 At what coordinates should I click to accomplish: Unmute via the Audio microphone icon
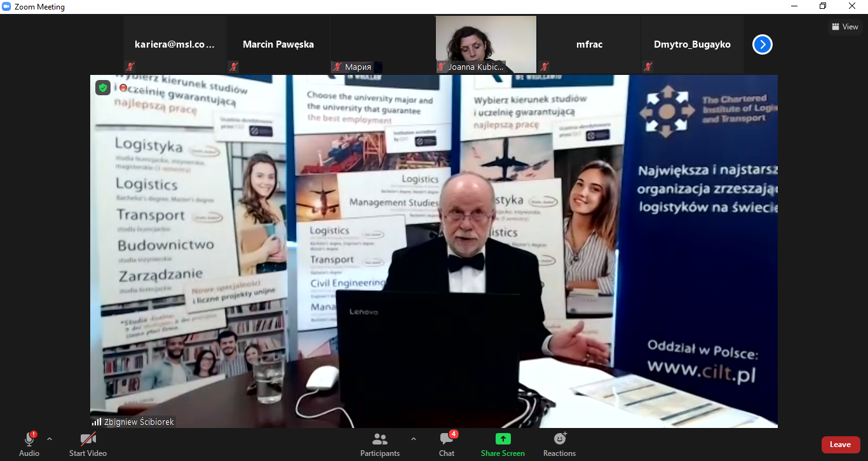point(29,439)
